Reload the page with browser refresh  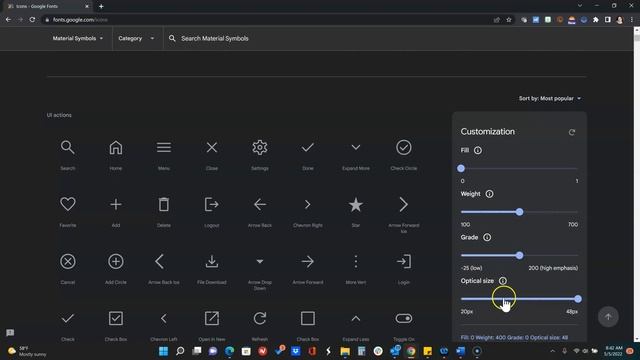[x=32, y=20]
